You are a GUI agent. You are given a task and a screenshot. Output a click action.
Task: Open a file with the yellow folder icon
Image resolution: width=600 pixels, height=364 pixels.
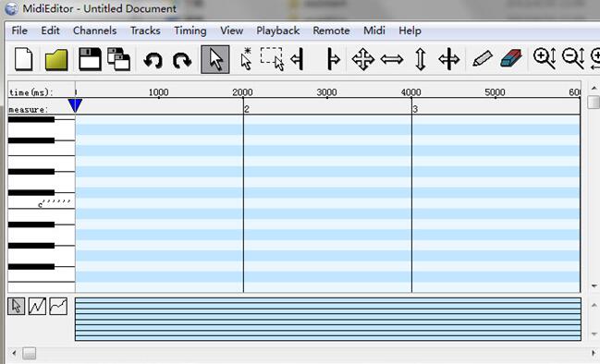point(56,60)
